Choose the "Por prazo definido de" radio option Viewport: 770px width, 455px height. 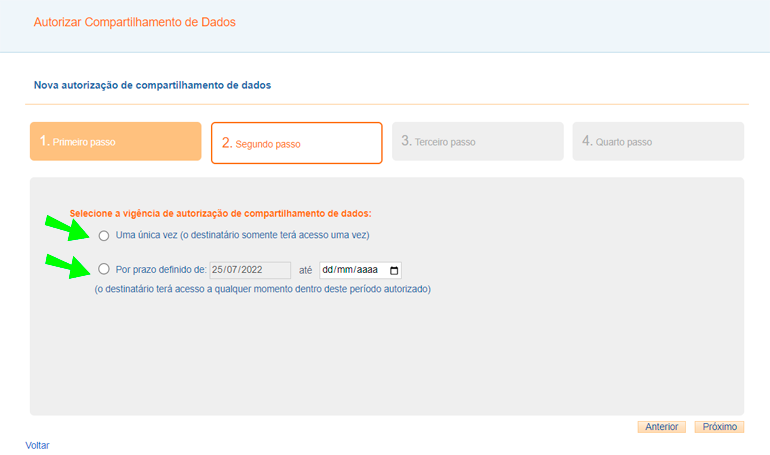tap(104, 270)
